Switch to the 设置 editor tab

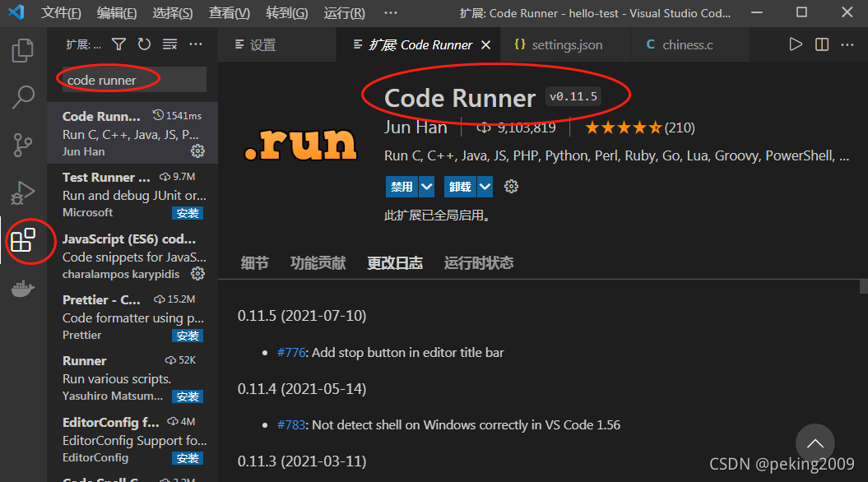pyautogui.click(x=276, y=44)
